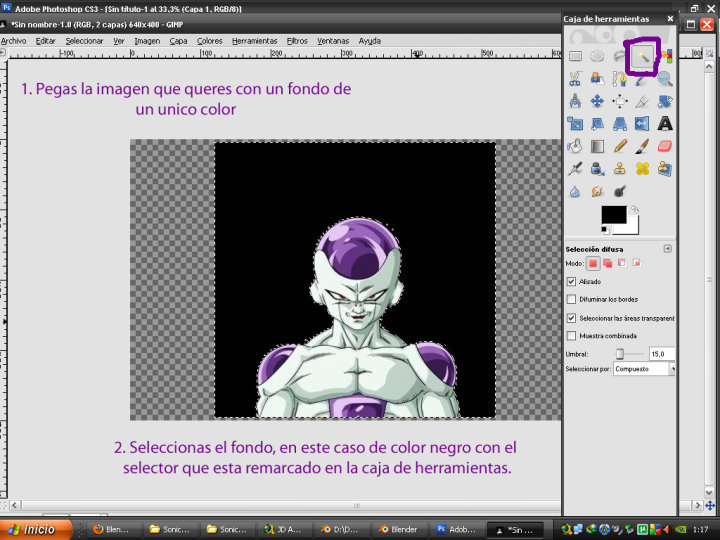Select the Blur/Sharpen droplet tool
The height and width of the screenshot is (540, 720).
coord(575,191)
